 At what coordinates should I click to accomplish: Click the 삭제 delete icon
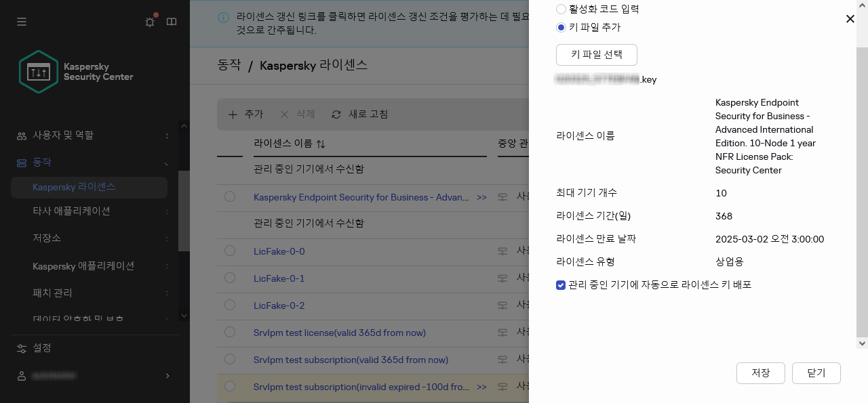click(x=283, y=114)
